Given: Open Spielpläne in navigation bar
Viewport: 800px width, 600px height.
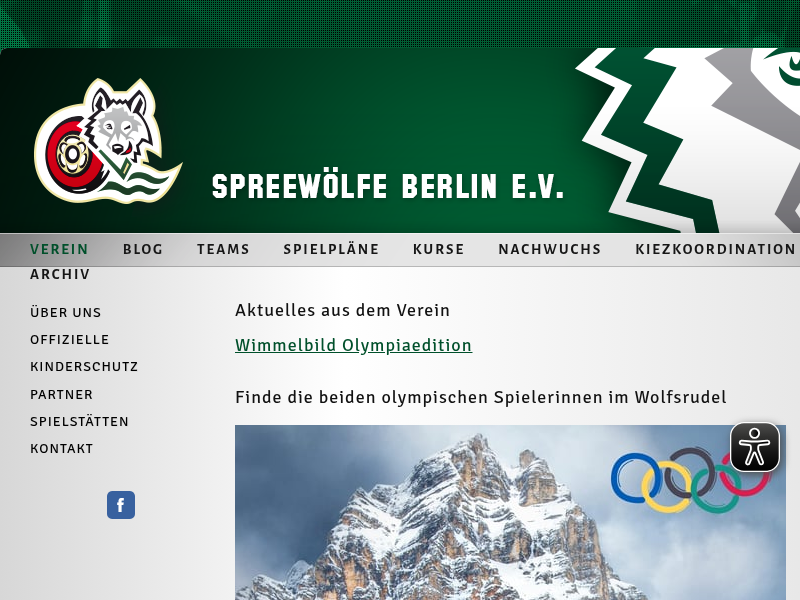Looking at the screenshot, I should point(331,249).
